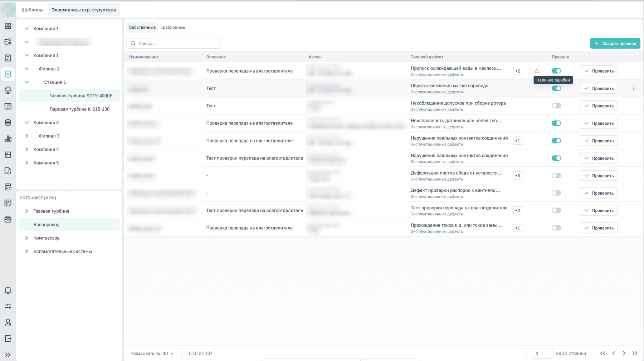Open the Шаблоны top tab
The width and height of the screenshot is (644, 361).
tap(32, 10)
